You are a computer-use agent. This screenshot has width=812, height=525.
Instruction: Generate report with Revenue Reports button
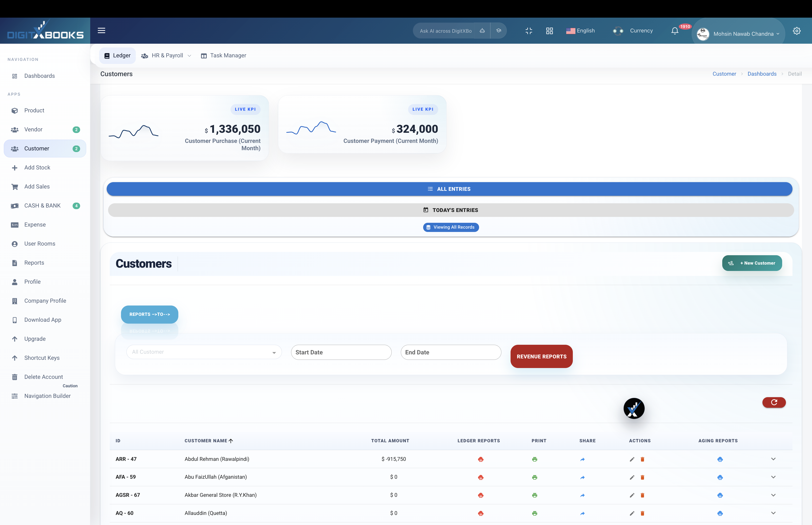tap(541, 356)
